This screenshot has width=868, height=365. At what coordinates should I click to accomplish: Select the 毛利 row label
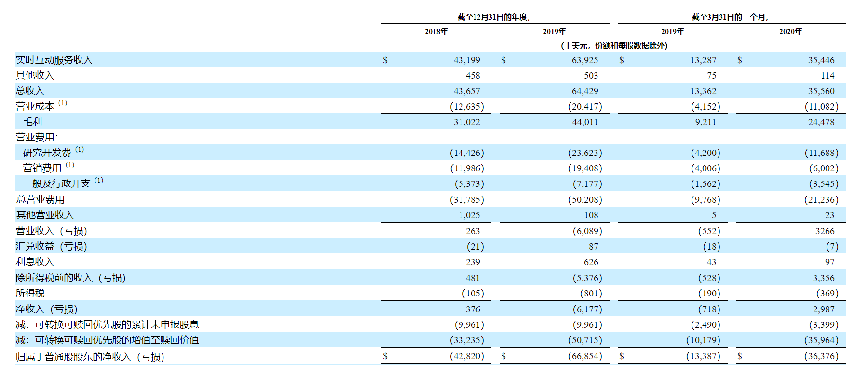(x=33, y=122)
